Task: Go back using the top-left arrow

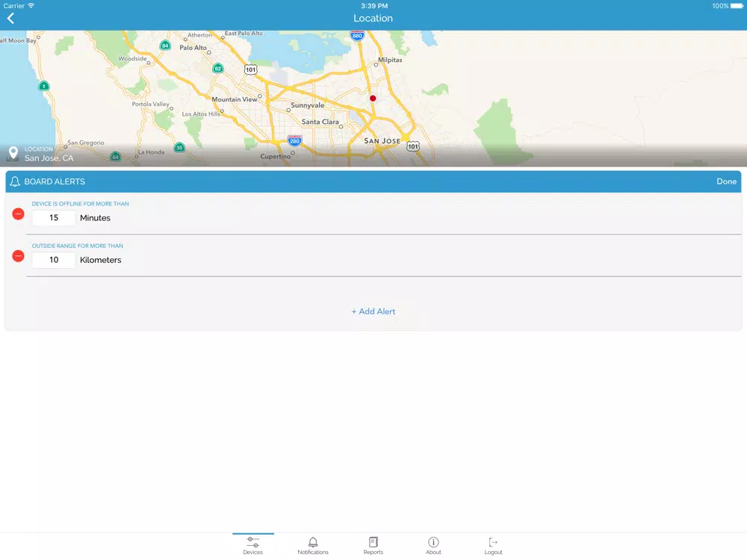Action: (x=10, y=19)
